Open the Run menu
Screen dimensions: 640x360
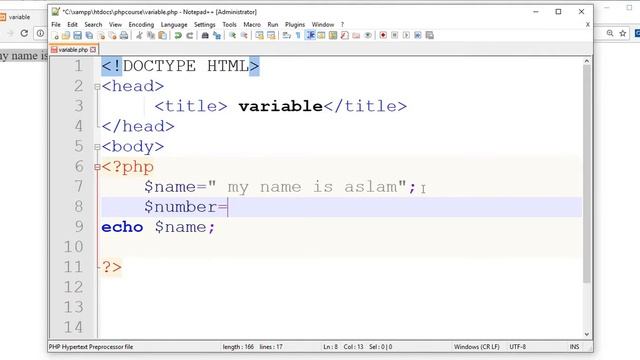(273, 24)
